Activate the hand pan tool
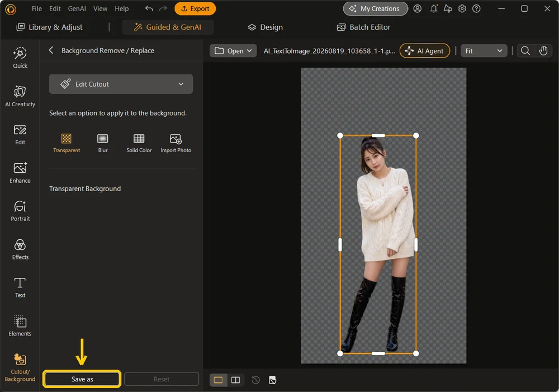The height and width of the screenshot is (392, 559). pyautogui.click(x=543, y=51)
